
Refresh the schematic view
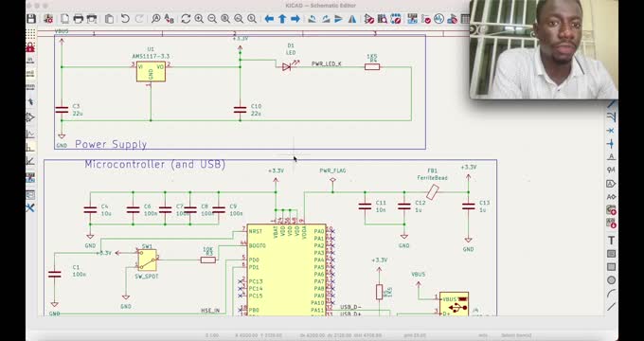[186, 19]
